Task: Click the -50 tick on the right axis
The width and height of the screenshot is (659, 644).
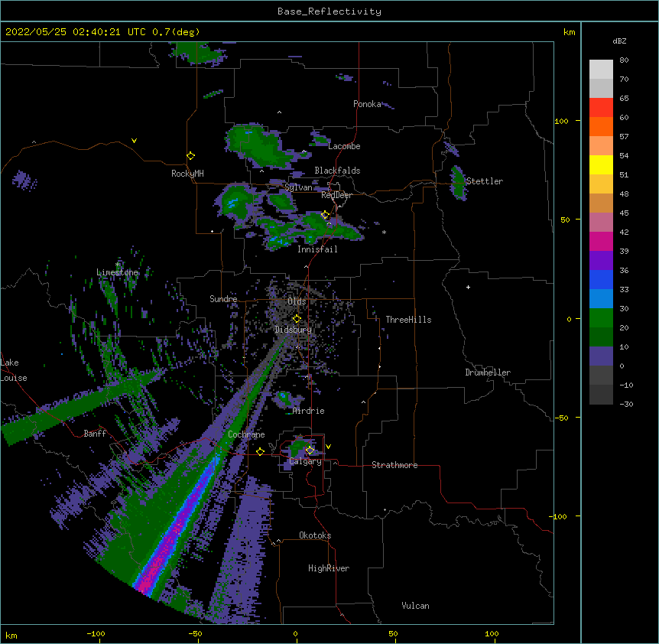Action: (561, 418)
